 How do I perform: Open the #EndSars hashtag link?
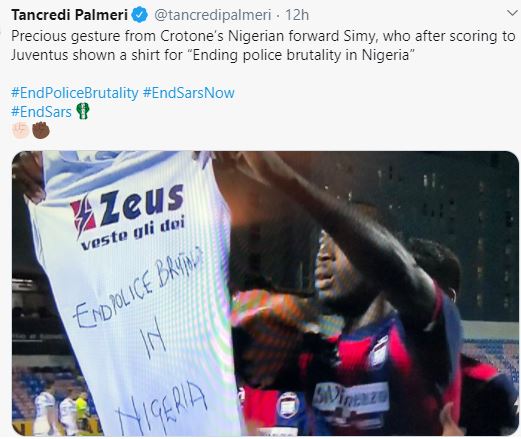pyautogui.click(x=41, y=112)
